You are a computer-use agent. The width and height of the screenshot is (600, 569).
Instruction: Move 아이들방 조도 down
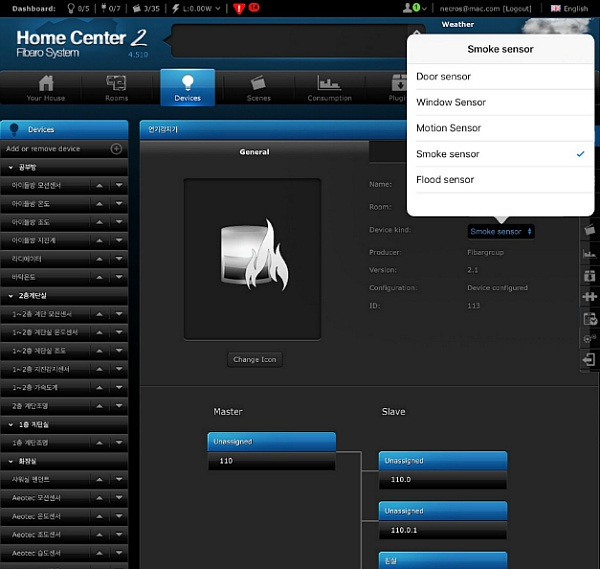point(119,222)
